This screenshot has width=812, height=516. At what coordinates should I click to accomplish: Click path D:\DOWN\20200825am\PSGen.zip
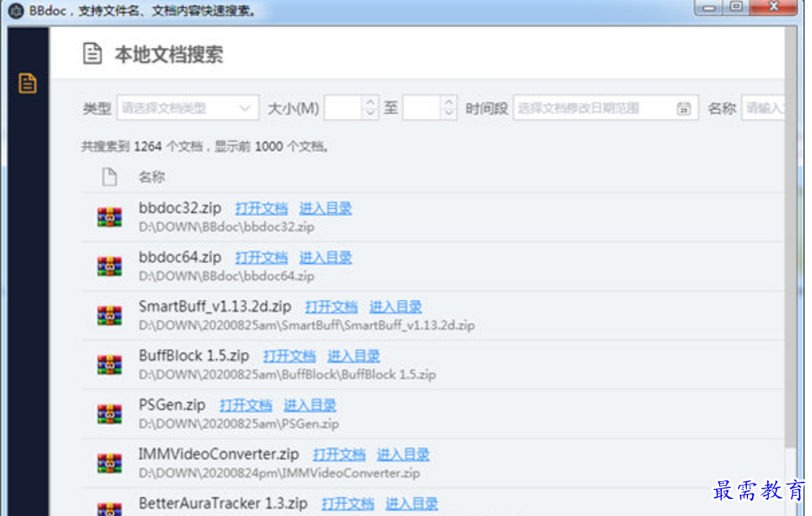[x=239, y=424]
